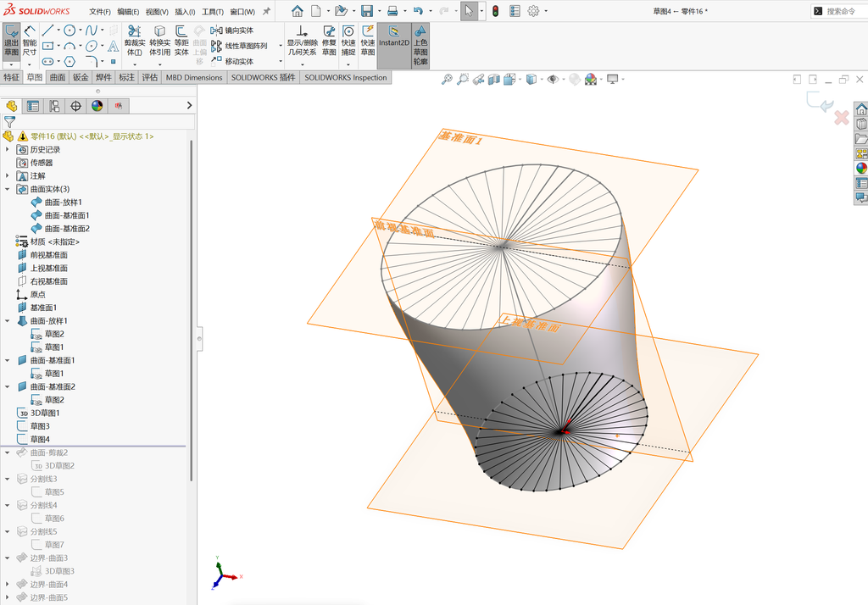Image resolution: width=868 pixels, height=605 pixels.
Task: Select the Line sketch tool
Action: coord(48,31)
